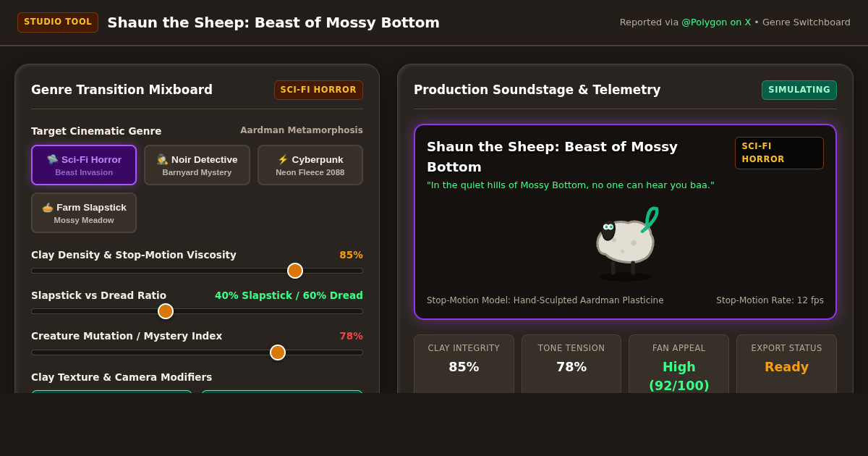Click the SIMULATING status badge
Viewport: 868px width, 456px height.
(x=799, y=90)
